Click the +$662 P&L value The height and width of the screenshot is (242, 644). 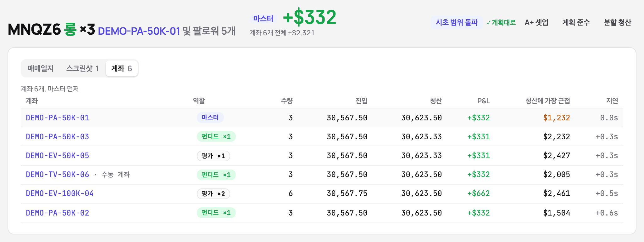coord(479,193)
